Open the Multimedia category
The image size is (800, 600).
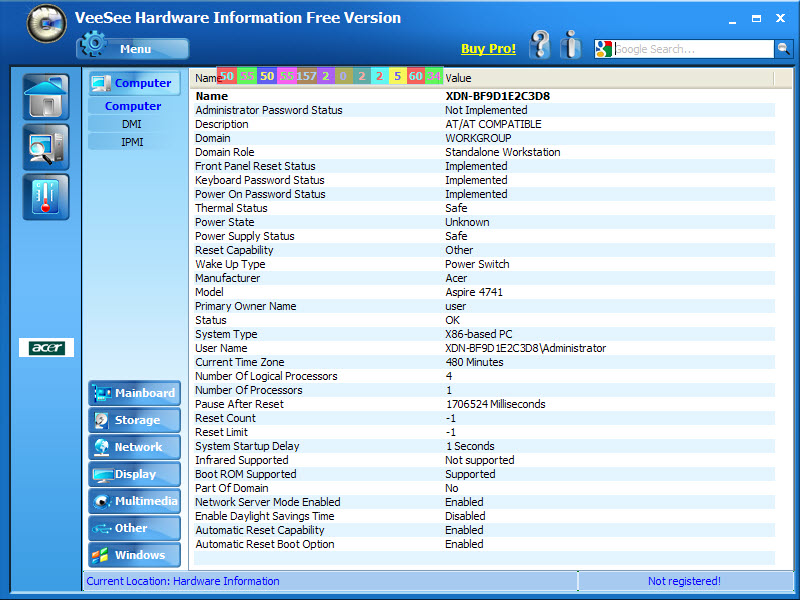pyautogui.click(x=135, y=502)
